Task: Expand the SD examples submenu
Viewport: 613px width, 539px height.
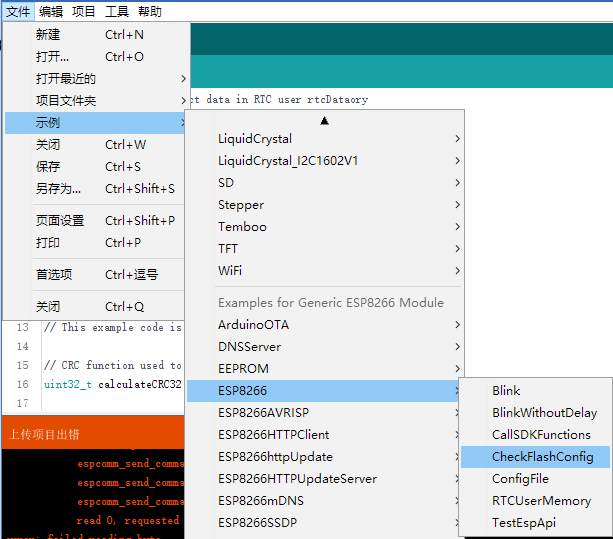Action: 324,183
